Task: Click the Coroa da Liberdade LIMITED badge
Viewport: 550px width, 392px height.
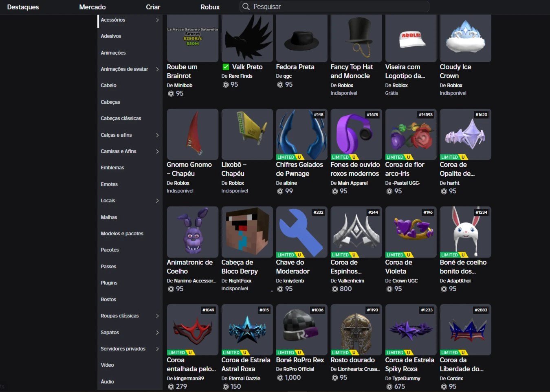Action: (x=454, y=353)
